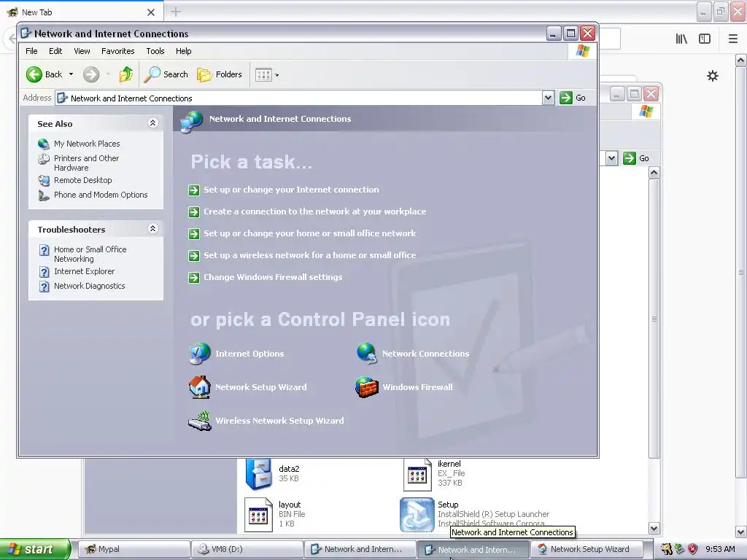Collapse the Troubleshooters panel
This screenshot has width=747, height=560.
(x=152, y=229)
